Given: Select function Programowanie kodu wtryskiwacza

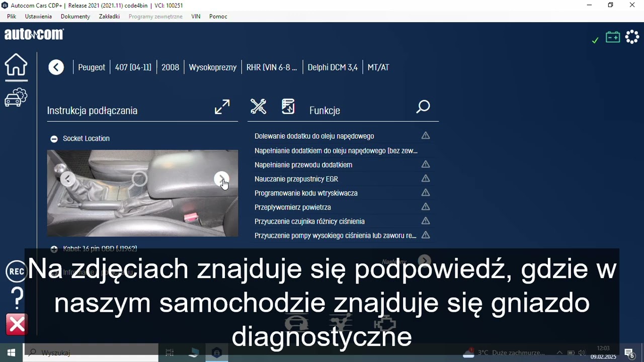Looking at the screenshot, I should tap(306, 193).
